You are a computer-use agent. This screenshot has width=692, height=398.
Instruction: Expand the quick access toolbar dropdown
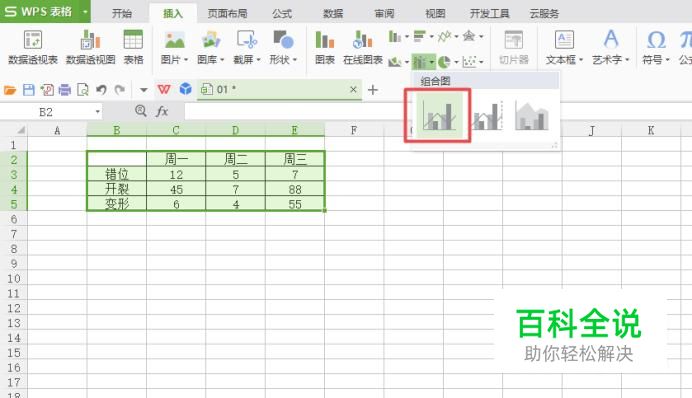143,90
